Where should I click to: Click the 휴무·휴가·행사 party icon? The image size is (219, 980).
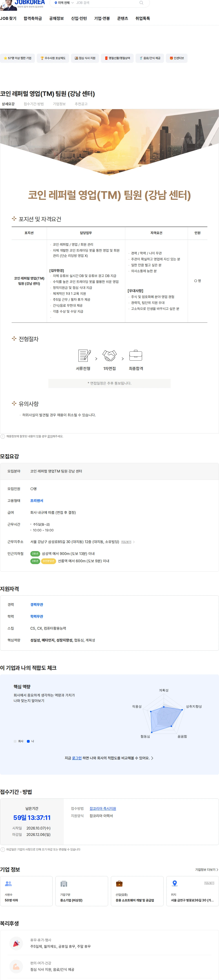[x=16, y=943]
